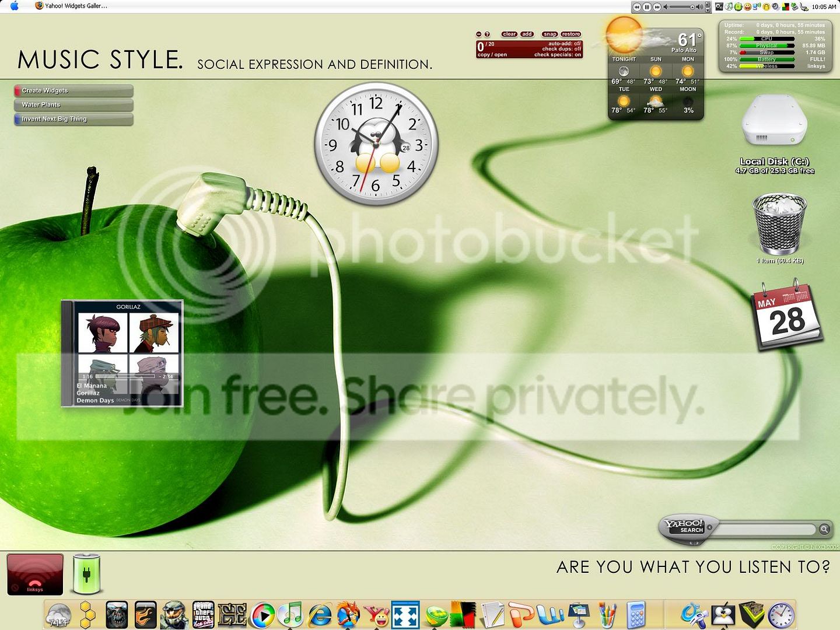Viewport: 840px width, 630px height.
Task: Click the penguin analog clock widget
Action: [x=376, y=144]
